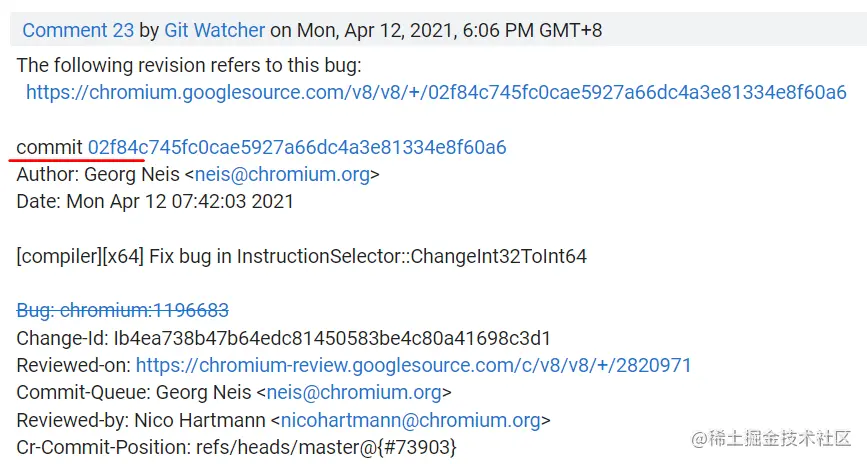Open commit hash 02f84c745fc0 link after 'commit'

pyautogui.click(x=297, y=148)
